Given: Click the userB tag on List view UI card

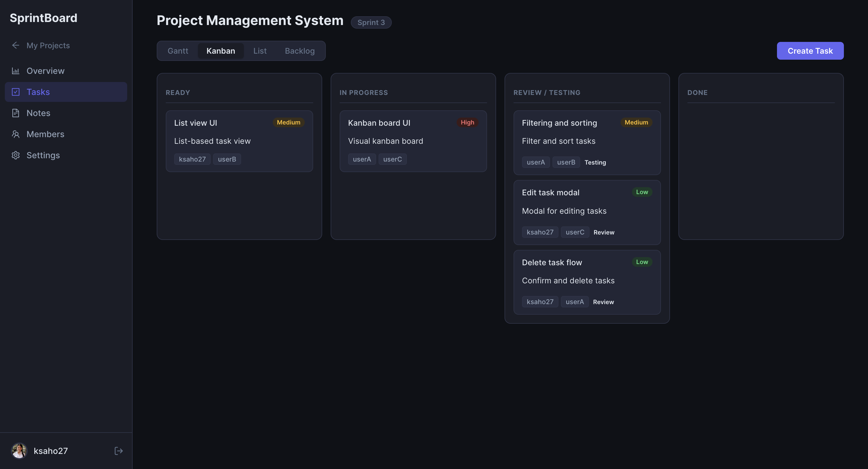Looking at the screenshot, I should pos(227,159).
